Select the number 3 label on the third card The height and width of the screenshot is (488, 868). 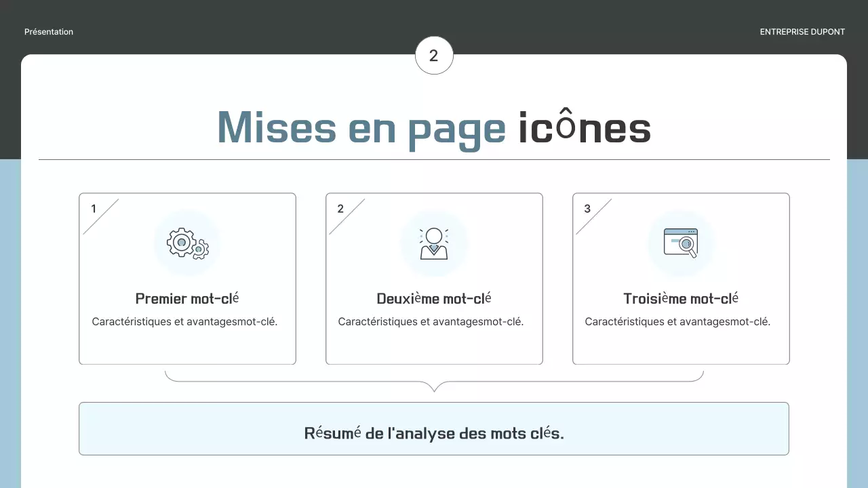tap(587, 209)
